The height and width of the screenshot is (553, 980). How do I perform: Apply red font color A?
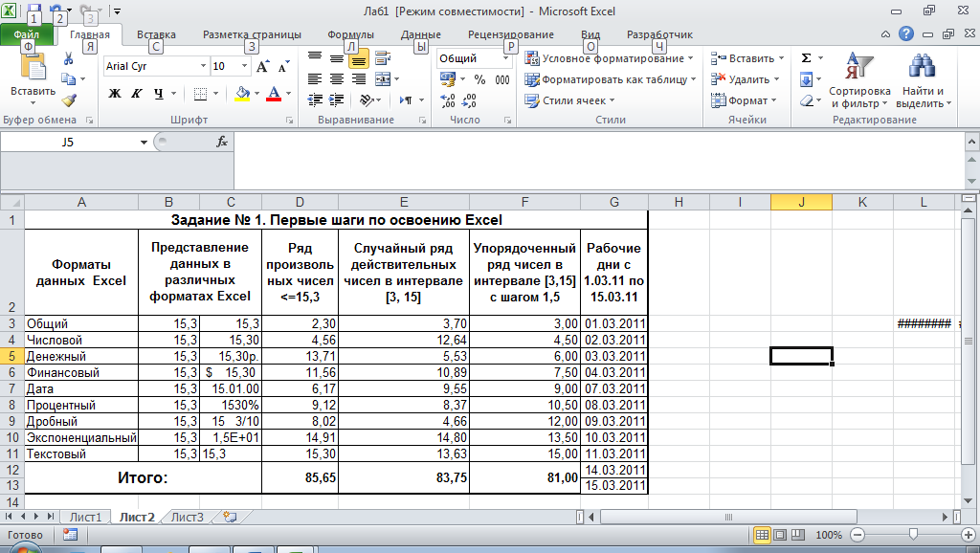(x=274, y=94)
